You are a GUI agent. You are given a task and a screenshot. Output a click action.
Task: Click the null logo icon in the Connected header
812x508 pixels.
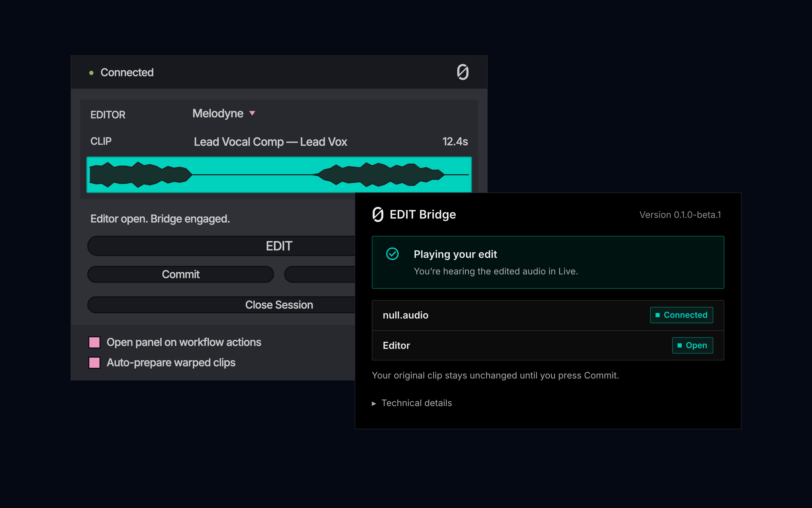coord(463,72)
